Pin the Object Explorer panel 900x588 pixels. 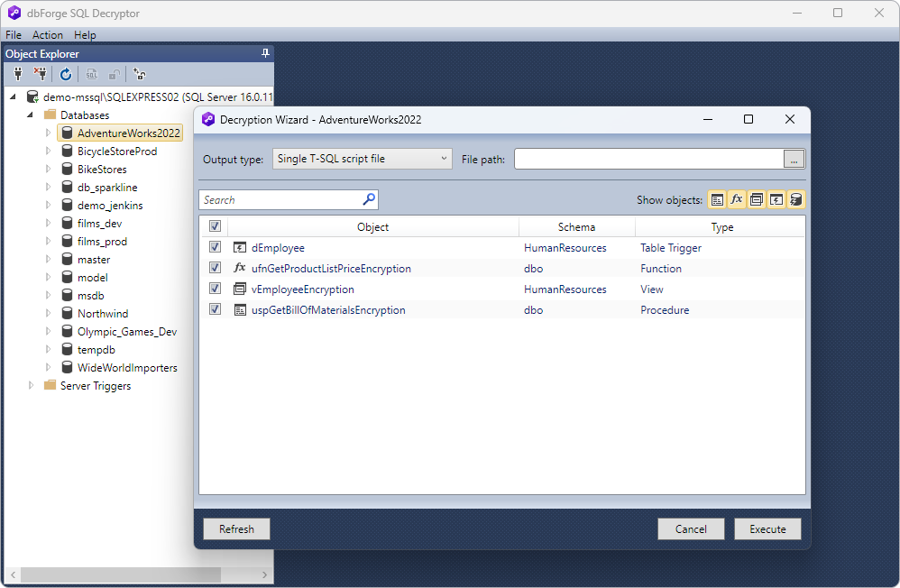[265, 53]
